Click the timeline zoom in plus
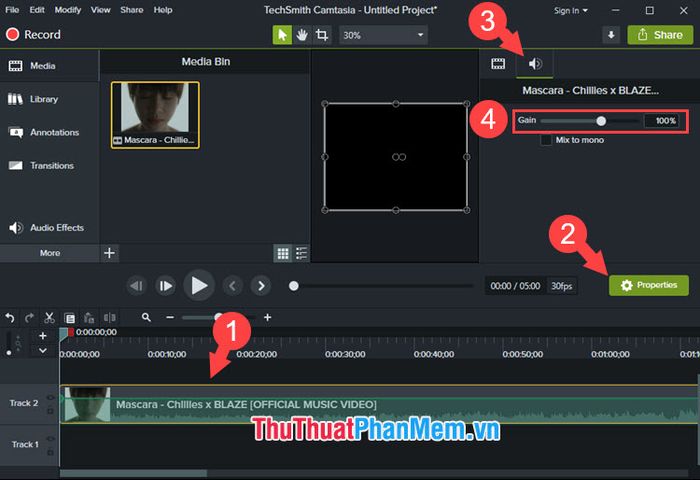The height and width of the screenshot is (480, 700). (267, 317)
